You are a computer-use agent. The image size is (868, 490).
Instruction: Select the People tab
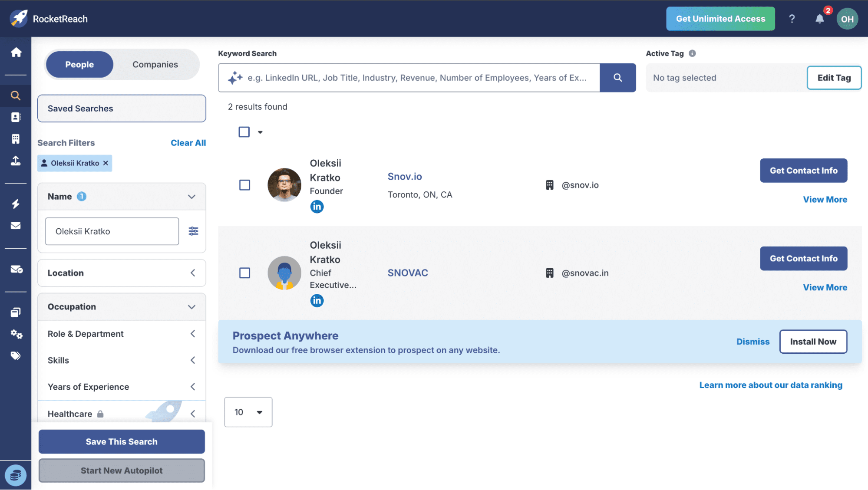(x=79, y=65)
